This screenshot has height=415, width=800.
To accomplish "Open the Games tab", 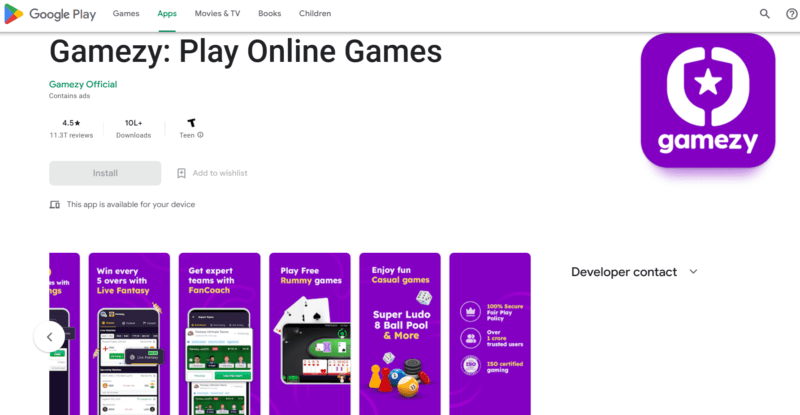I will (x=126, y=14).
